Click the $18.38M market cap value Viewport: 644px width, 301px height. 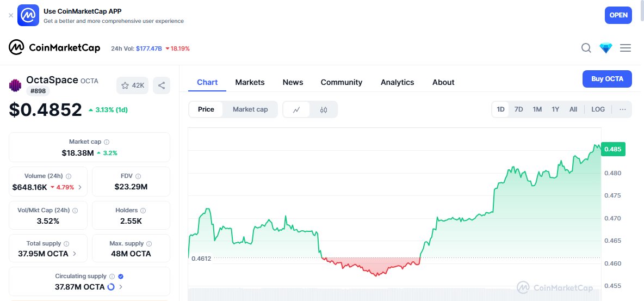pos(78,153)
